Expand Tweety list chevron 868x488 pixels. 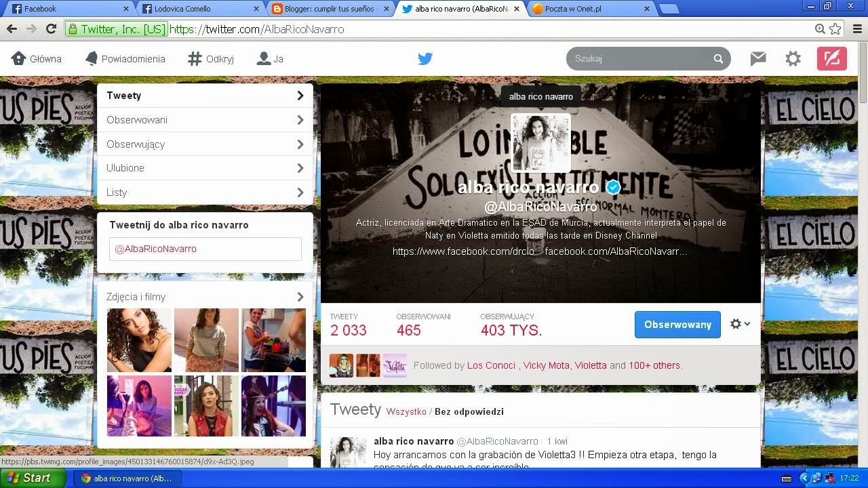tap(300, 96)
